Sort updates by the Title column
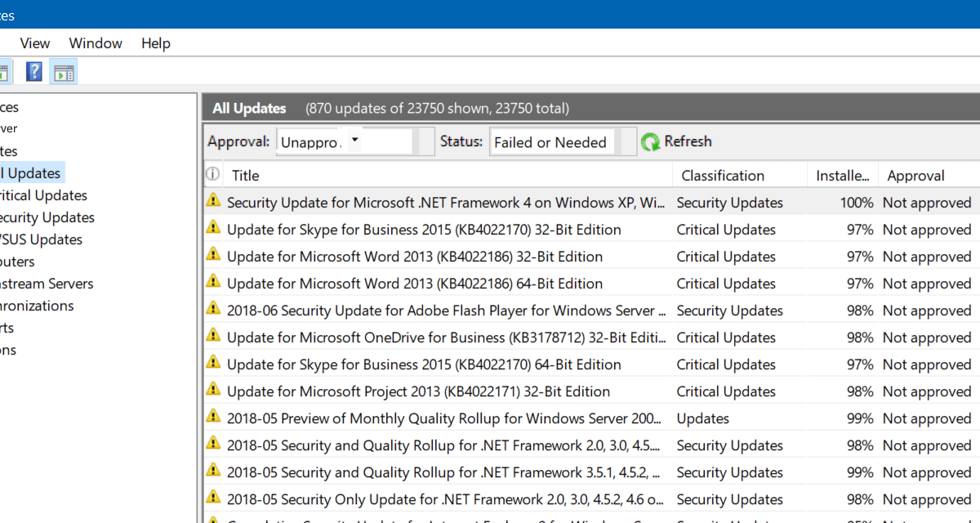980x523 pixels. (245, 176)
